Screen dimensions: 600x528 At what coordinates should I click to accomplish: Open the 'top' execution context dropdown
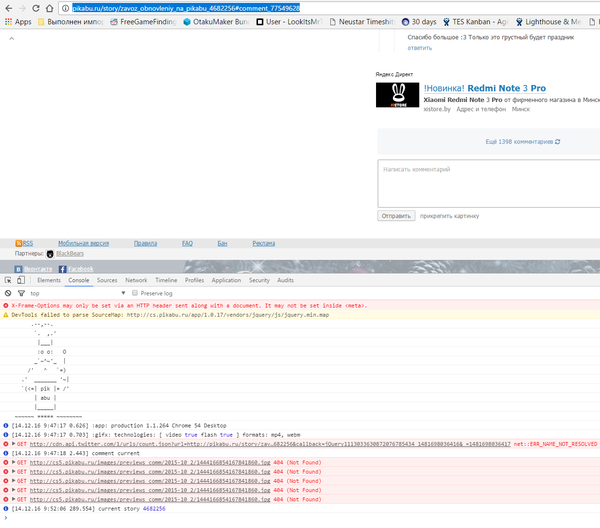70,293
